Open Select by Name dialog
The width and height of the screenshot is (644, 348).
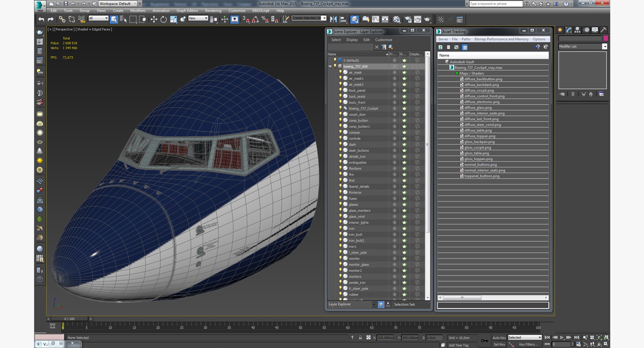click(123, 19)
